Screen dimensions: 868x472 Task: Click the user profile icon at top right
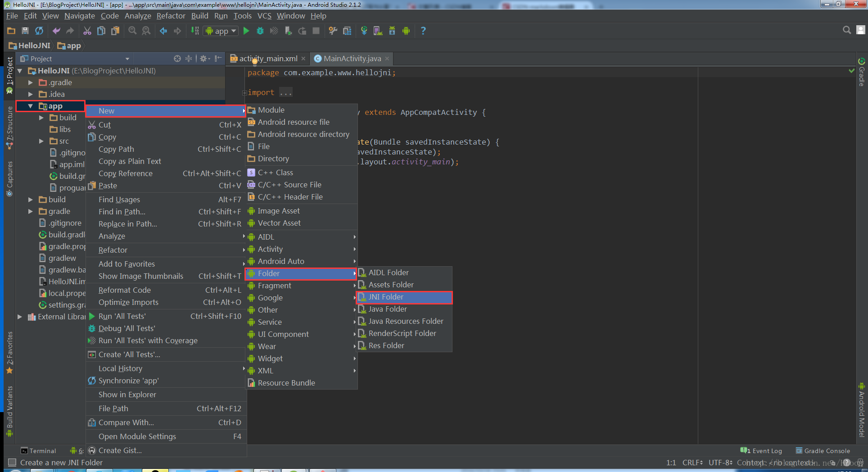861,30
